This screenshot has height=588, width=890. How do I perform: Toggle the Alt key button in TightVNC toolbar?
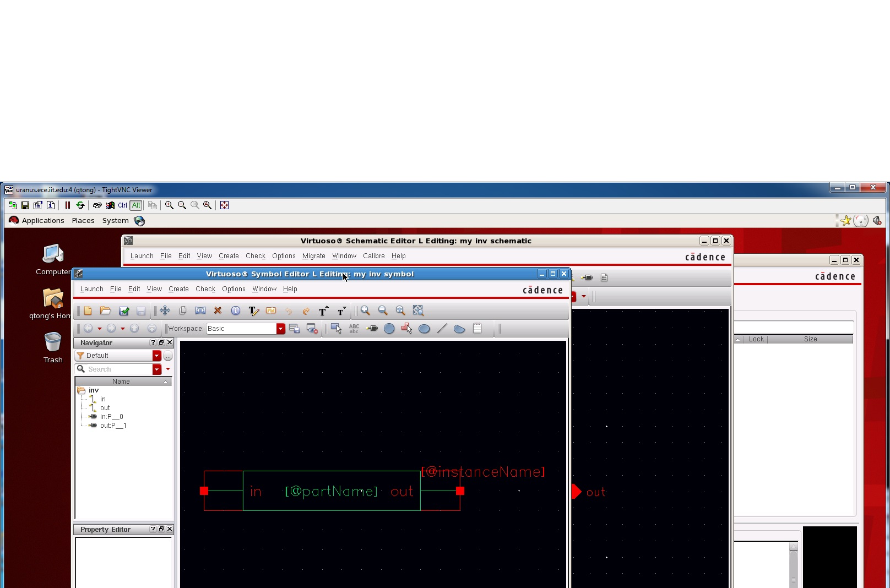[136, 205]
